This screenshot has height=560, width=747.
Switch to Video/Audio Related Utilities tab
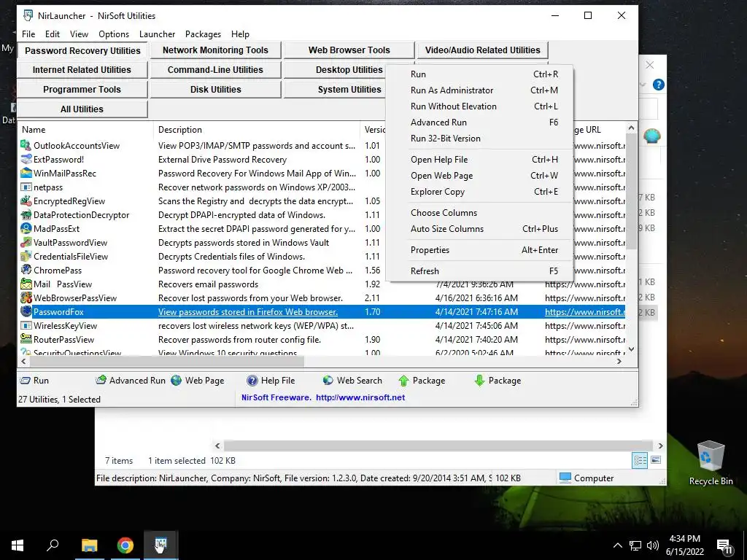click(x=483, y=50)
